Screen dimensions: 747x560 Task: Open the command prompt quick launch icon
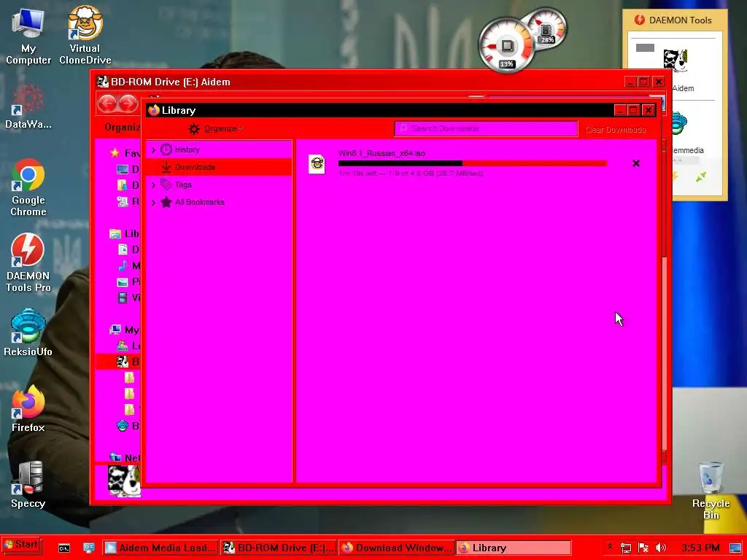pos(64,548)
